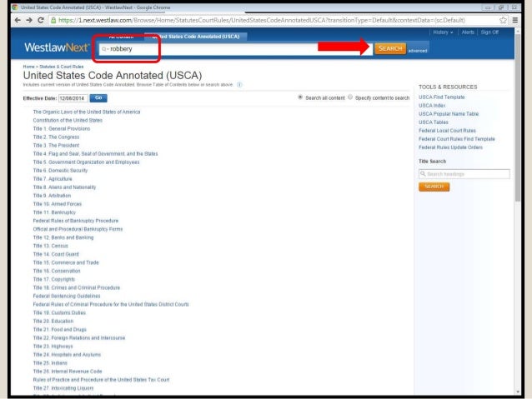Click the Sign Off link
Viewport: 532px width, 399px height.
[489, 32]
